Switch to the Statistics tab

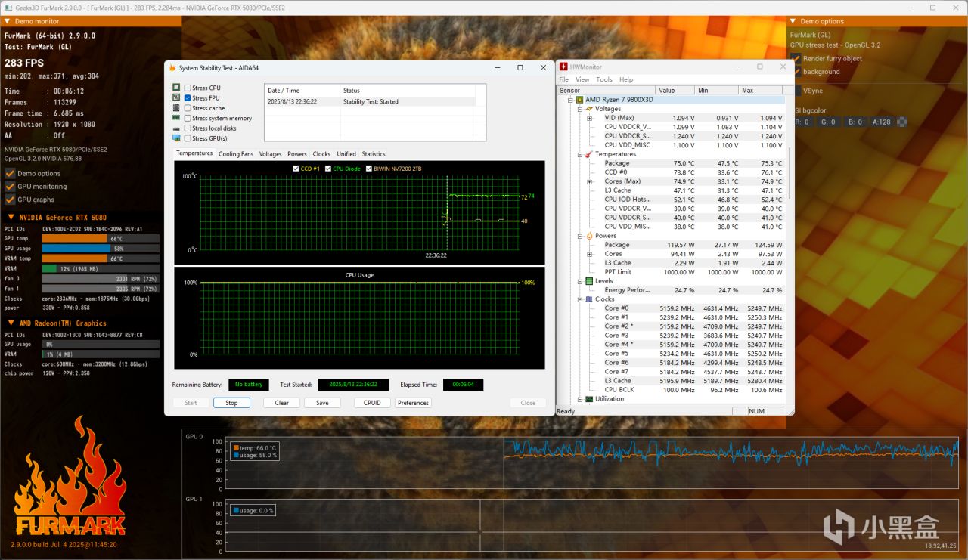[374, 154]
